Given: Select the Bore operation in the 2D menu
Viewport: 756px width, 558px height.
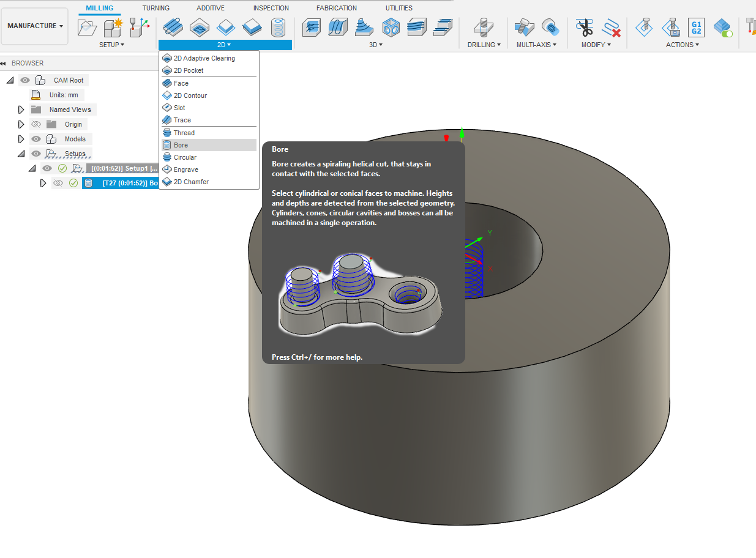Looking at the screenshot, I should coord(181,144).
